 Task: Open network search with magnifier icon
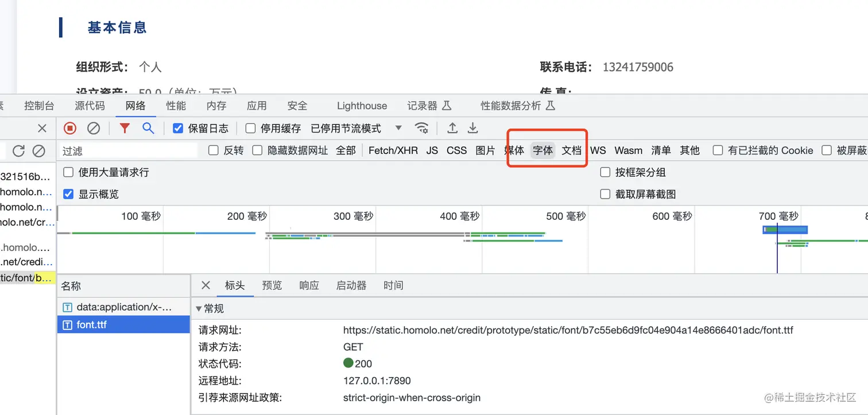[148, 128]
